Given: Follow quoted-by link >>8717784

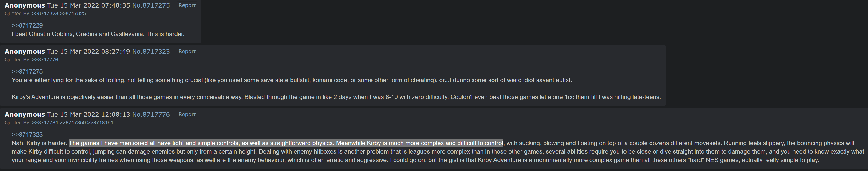Looking at the screenshot, I should tap(45, 123).
